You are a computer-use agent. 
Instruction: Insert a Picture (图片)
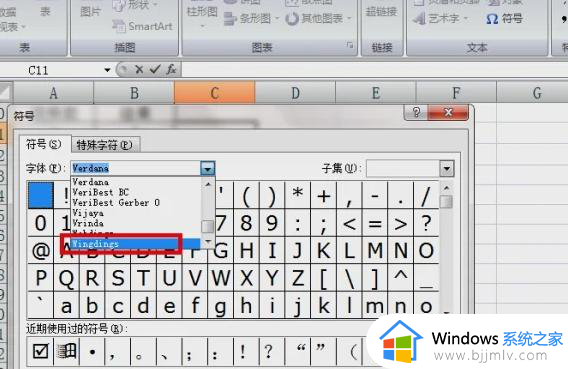coord(90,12)
